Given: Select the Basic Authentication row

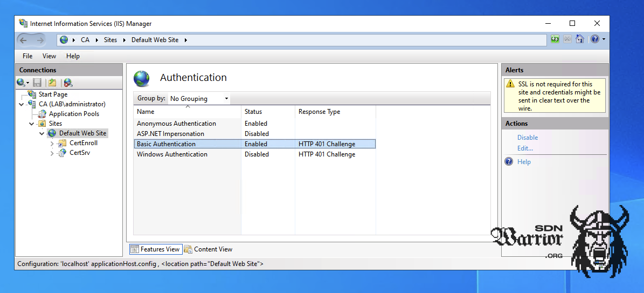Looking at the screenshot, I should [x=255, y=144].
